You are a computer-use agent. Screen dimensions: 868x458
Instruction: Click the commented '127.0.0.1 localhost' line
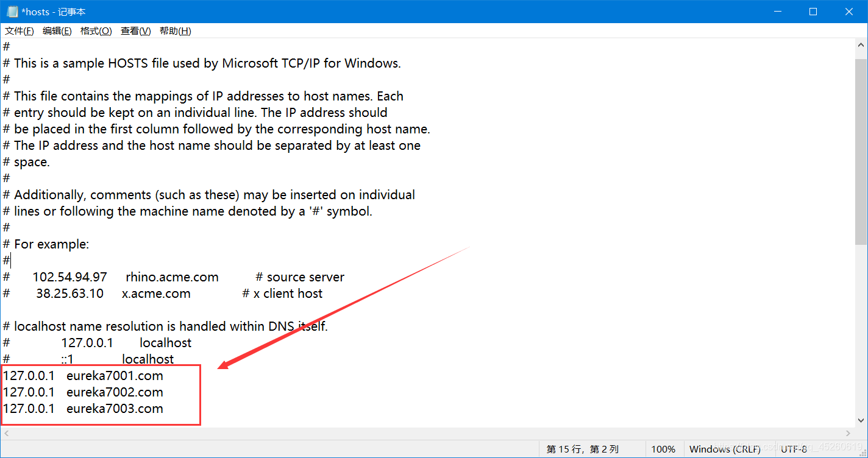pos(97,343)
